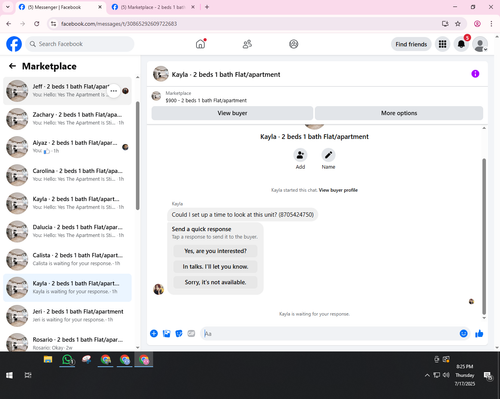Close the Messenger tab

click(x=100, y=7)
